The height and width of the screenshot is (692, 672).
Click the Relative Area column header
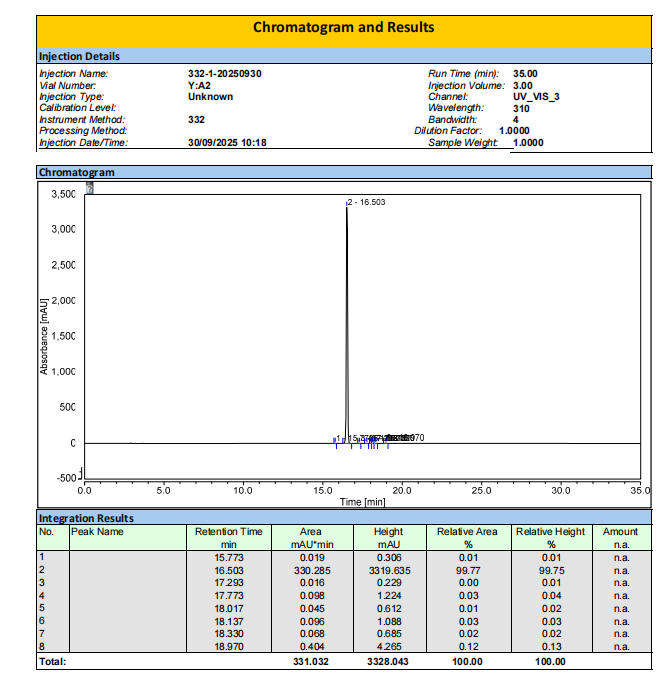(x=467, y=538)
